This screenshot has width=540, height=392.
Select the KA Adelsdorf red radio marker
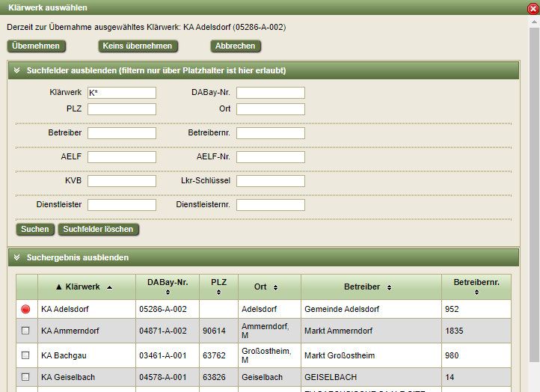[x=25, y=309]
